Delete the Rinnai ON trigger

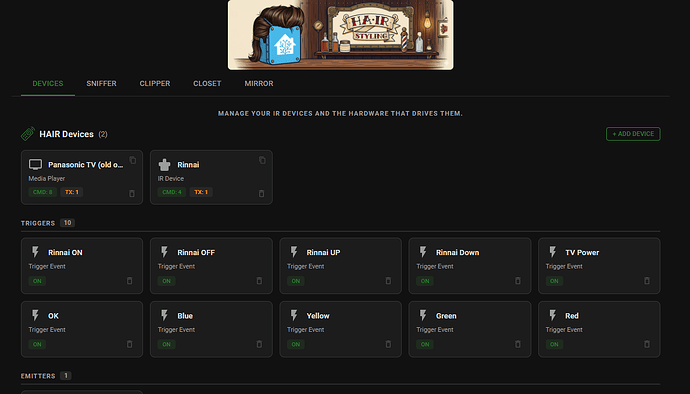coord(129,280)
